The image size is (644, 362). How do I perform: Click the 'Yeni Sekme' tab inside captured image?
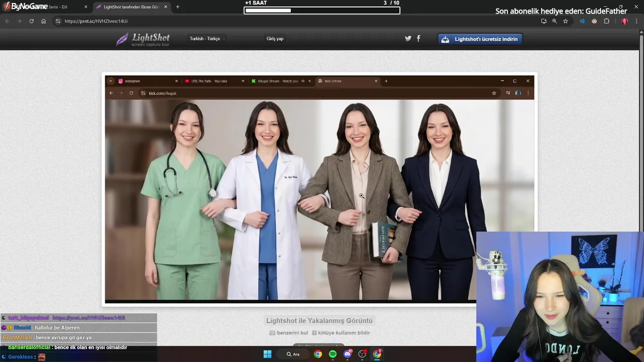347,81
